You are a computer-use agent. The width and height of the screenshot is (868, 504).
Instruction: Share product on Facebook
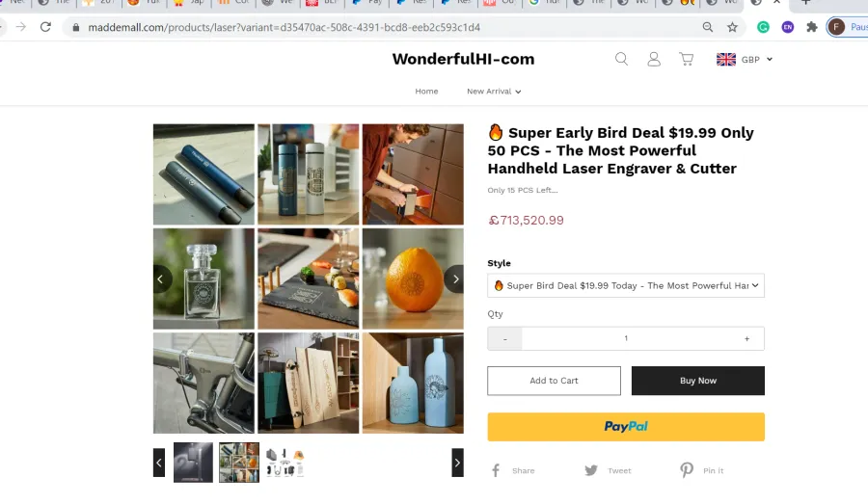coord(513,471)
